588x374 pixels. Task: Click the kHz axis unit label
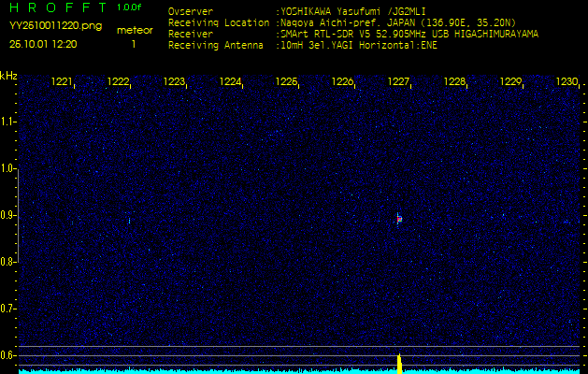coord(8,75)
